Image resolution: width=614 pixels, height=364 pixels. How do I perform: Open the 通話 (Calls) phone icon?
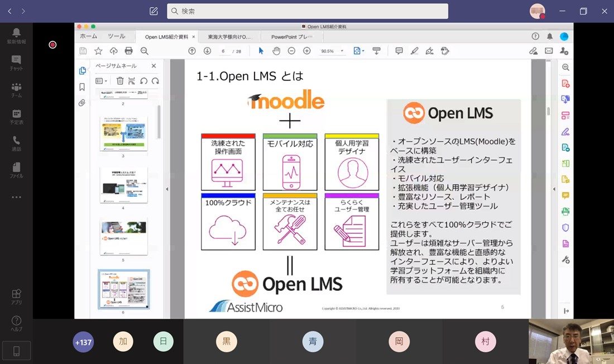[16, 143]
